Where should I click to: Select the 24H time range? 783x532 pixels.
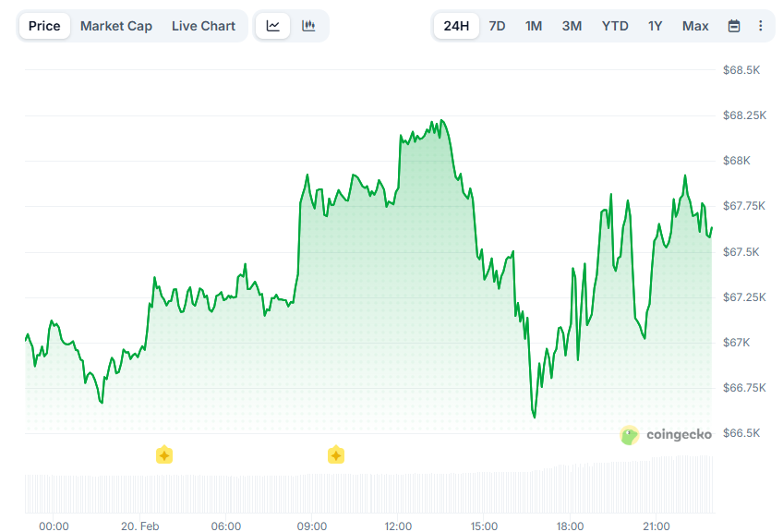(456, 26)
